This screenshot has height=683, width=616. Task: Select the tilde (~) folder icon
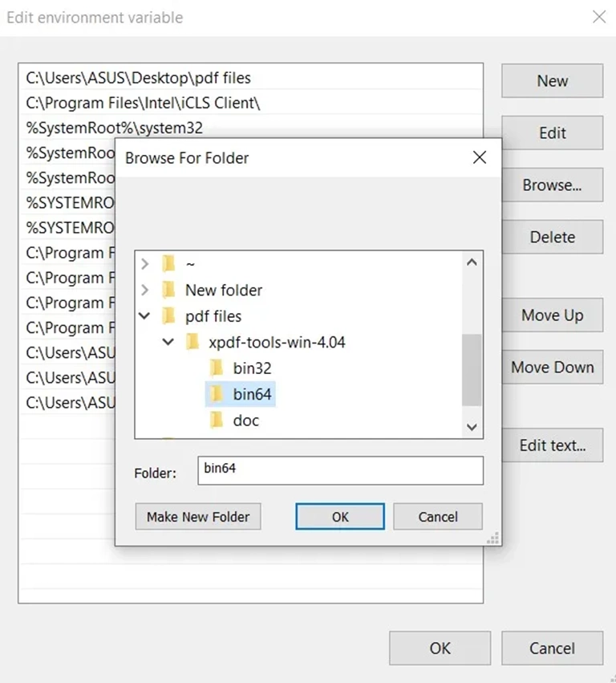[x=168, y=263]
